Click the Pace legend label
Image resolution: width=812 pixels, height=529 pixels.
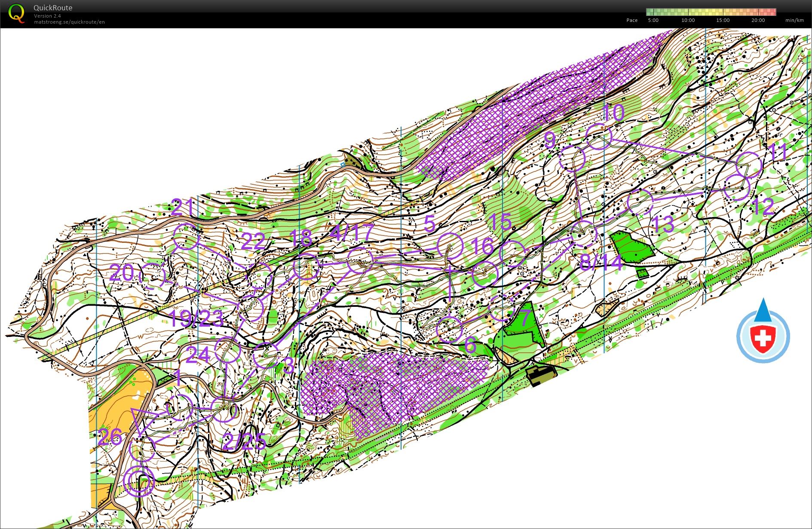pyautogui.click(x=631, y=20)
